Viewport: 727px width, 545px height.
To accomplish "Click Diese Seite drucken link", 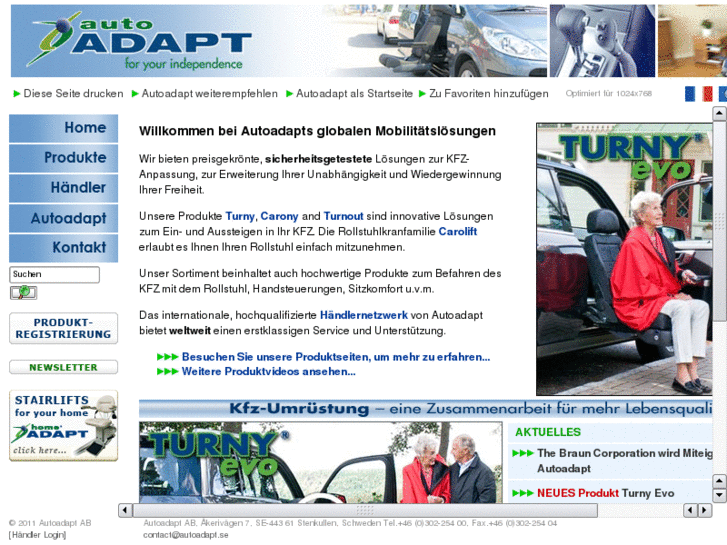I will [x=73, y=94].
